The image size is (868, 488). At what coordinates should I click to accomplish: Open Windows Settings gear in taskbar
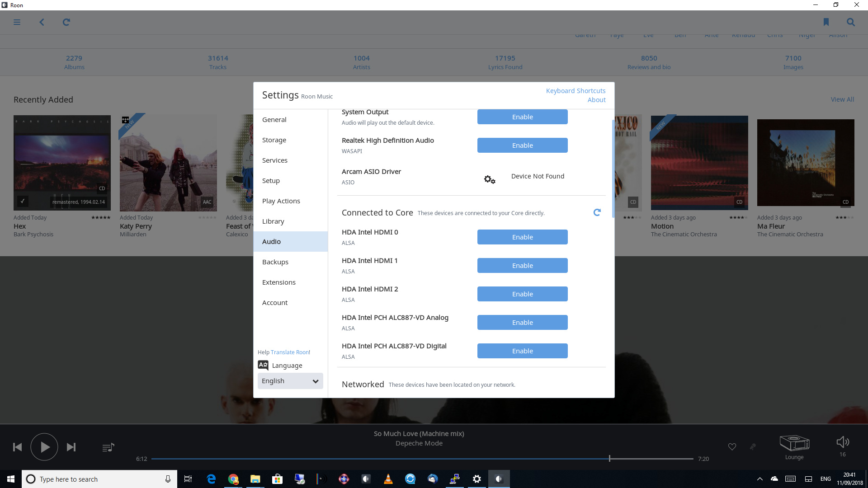[x=477, y=479]
